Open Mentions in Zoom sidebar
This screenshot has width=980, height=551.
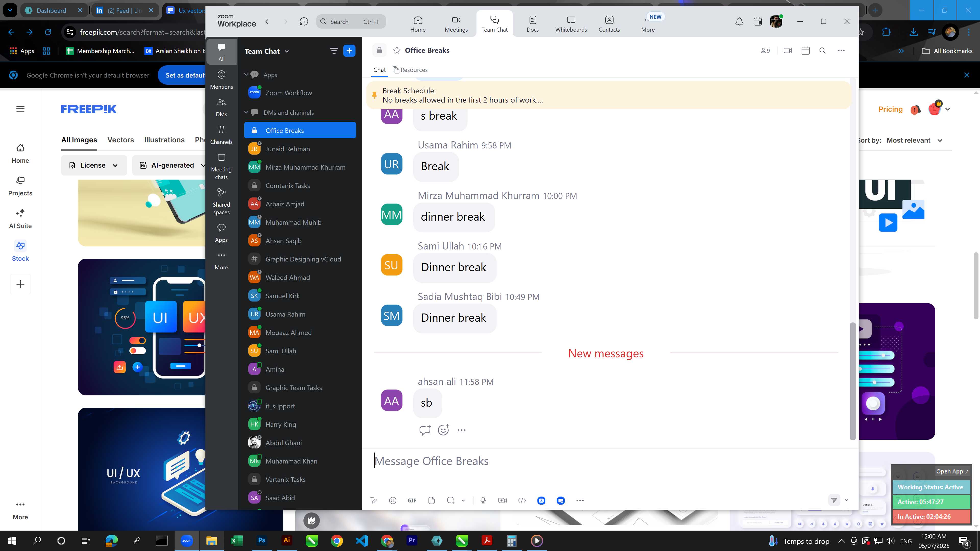point(222,80)
